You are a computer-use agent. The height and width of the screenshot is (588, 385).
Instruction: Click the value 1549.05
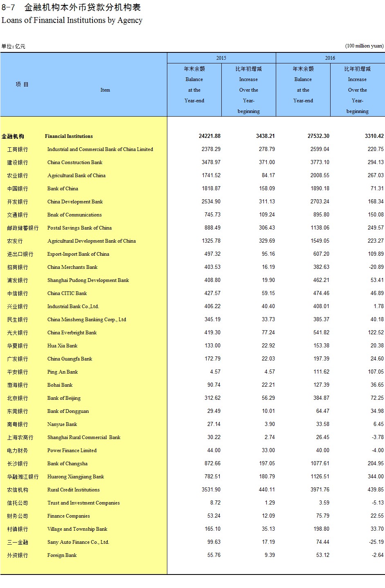tap(320, 241)
